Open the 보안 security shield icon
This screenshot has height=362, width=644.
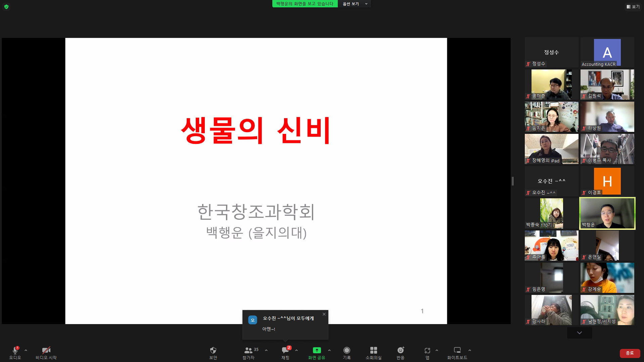click(213, 350)
